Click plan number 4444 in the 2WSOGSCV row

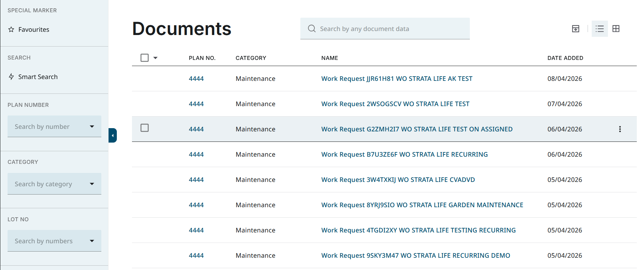coord(196,104)
